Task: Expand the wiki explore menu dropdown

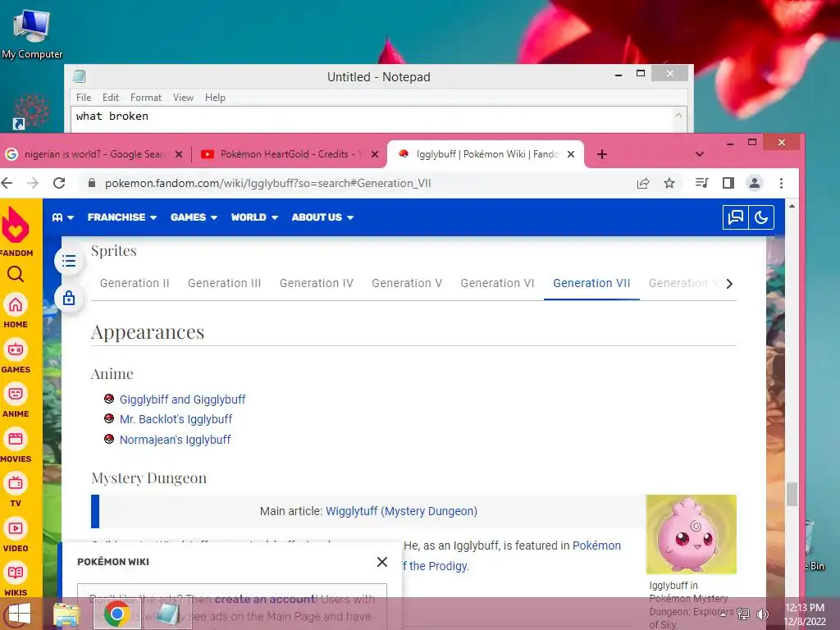Action: [x=62, y=217]
